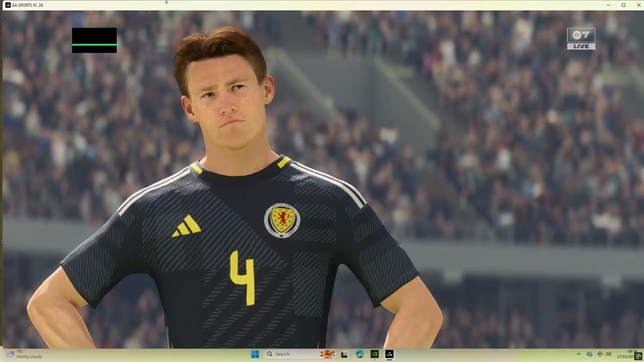Image resolution: width=644 pixels, height=362 pixels.
Task: Launch Microsoft Edge from the taskbar
Action: 359,354
